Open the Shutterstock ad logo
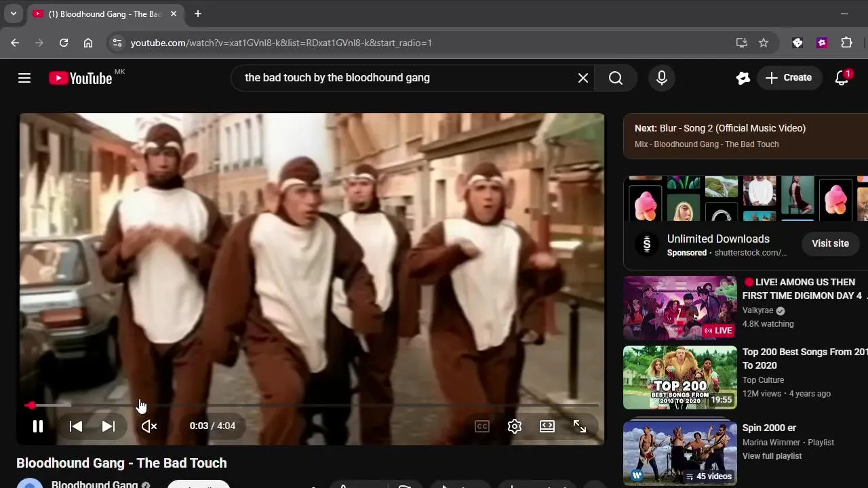Viewport: 868px width, 488px height. [646, 244]
